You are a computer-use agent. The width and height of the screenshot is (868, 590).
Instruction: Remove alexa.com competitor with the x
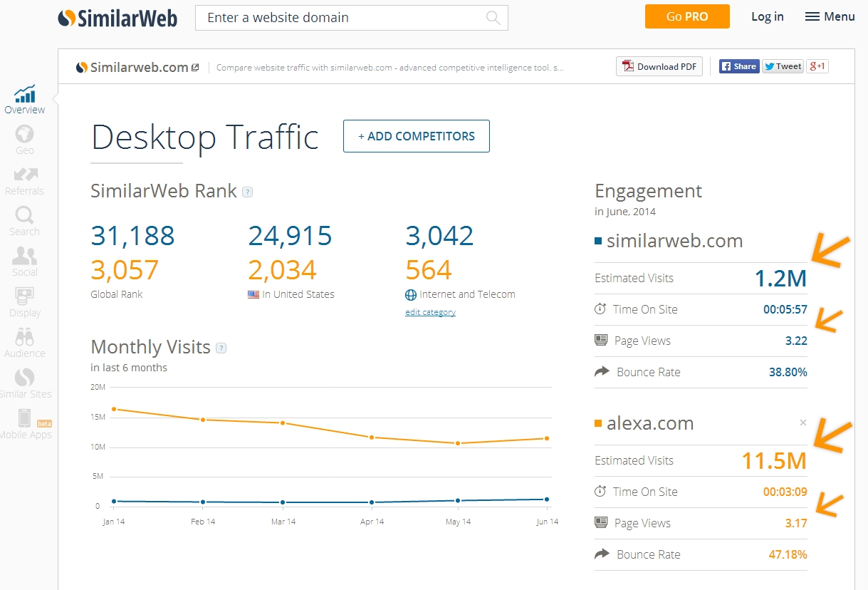pyautogui.click(x=803, y=423)
